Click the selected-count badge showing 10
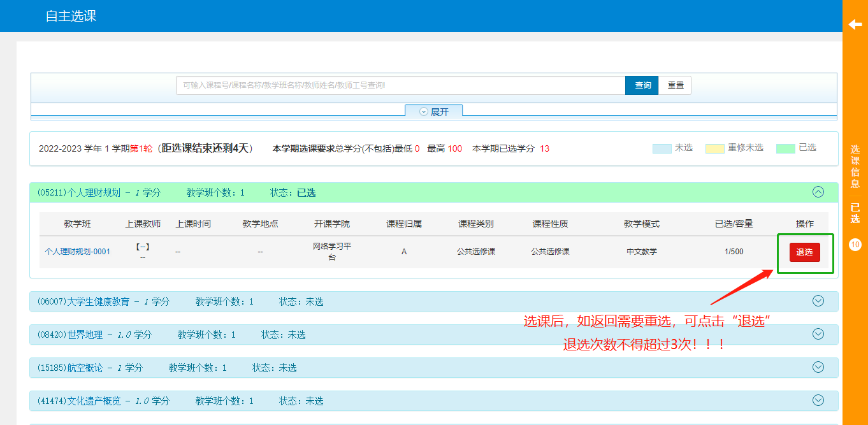 tap(855, 245)
